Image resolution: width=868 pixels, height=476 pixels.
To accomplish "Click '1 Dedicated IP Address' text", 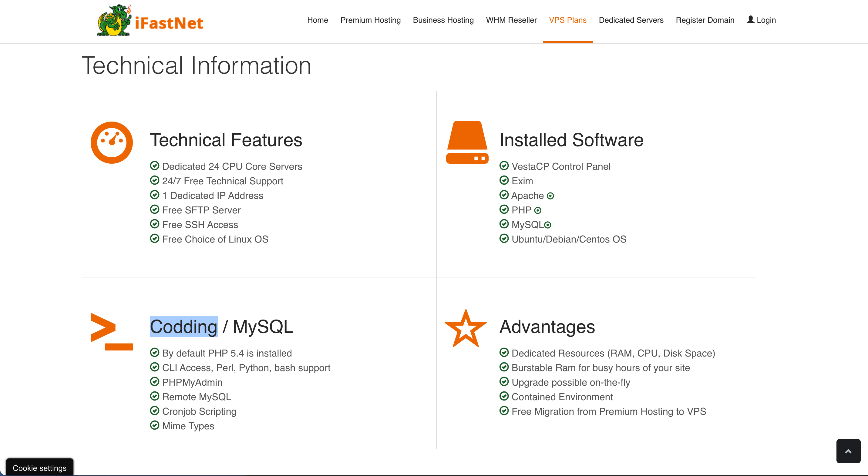I will 213,196.
